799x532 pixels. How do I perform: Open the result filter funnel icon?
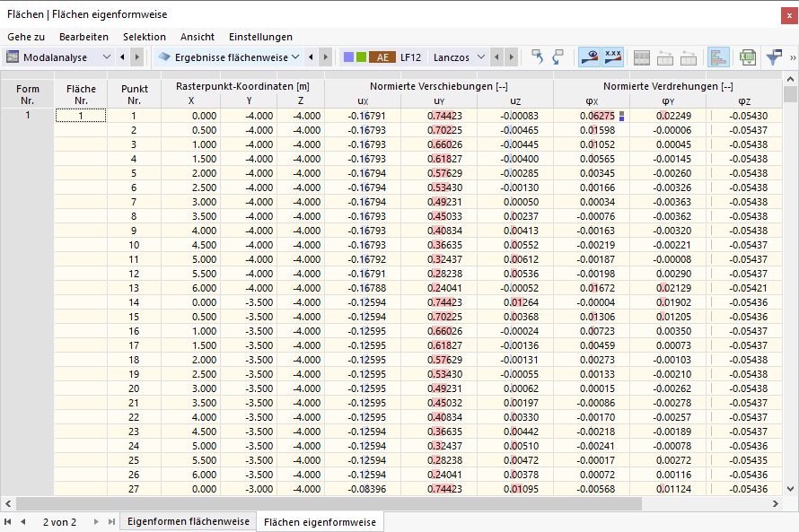(774, 57)
